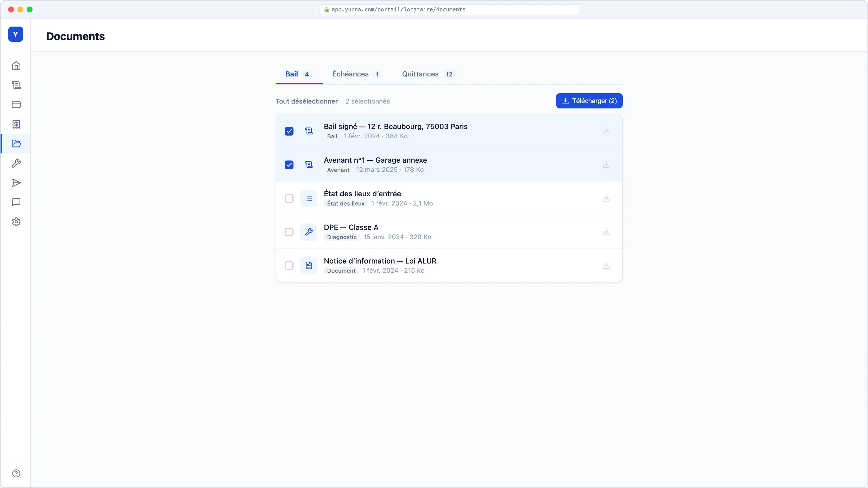Open Notice d'information — Loi ALUR title

tap(380, 261)
